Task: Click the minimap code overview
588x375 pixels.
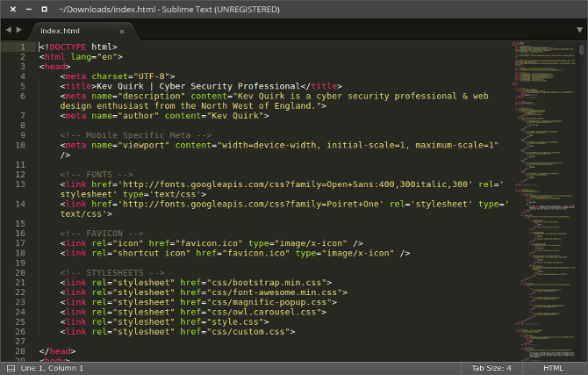Action: click(x=544, y=201)
